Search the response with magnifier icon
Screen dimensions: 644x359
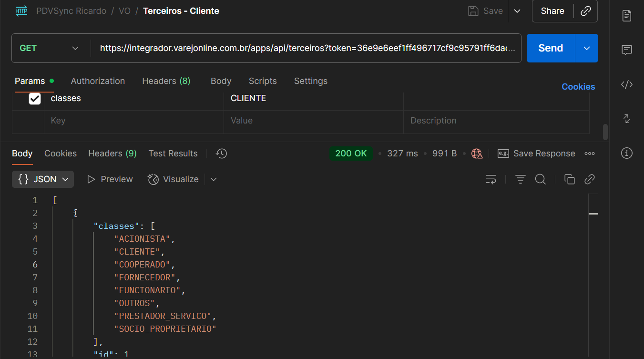(540, 179)
